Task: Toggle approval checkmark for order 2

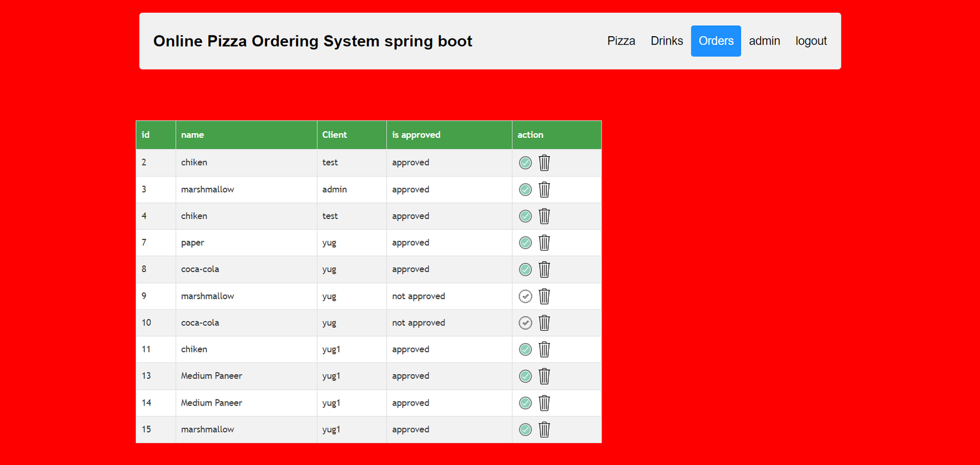Action: point(525,163)
